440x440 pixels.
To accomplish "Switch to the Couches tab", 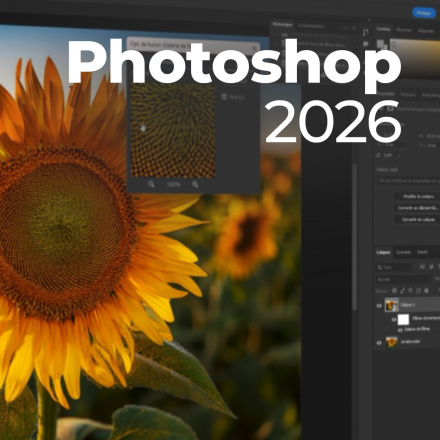I will [x=403, y=252].
